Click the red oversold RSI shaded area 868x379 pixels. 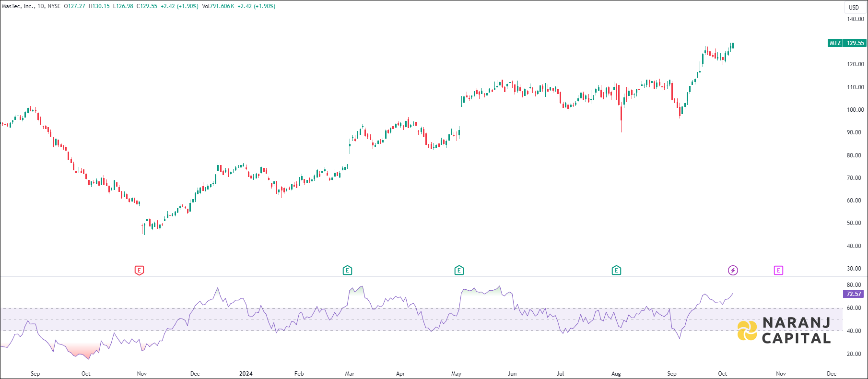click(x=82, y=350)
